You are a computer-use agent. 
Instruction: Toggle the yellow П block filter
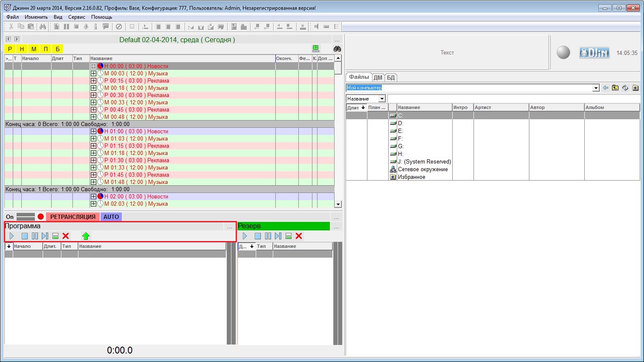coord(46,49)
